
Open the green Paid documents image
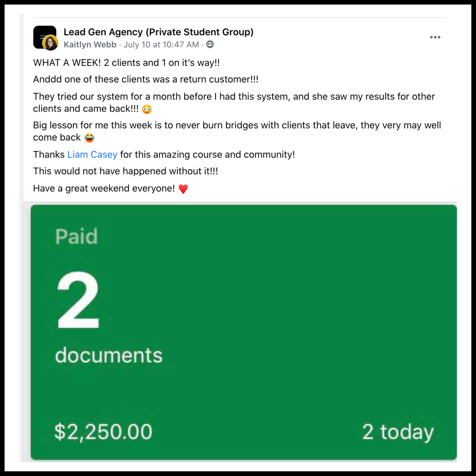(244, 332)
